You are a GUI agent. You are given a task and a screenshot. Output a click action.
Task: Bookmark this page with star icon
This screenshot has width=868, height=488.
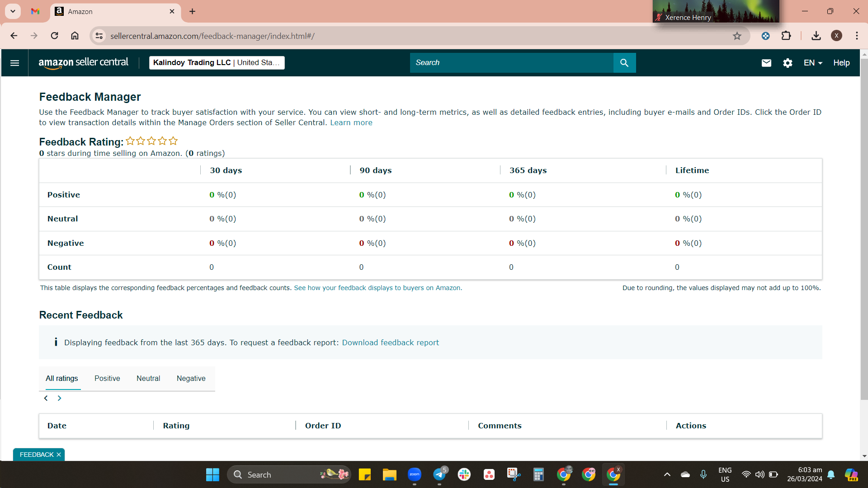pyautogui.click(x=737, y=36)
